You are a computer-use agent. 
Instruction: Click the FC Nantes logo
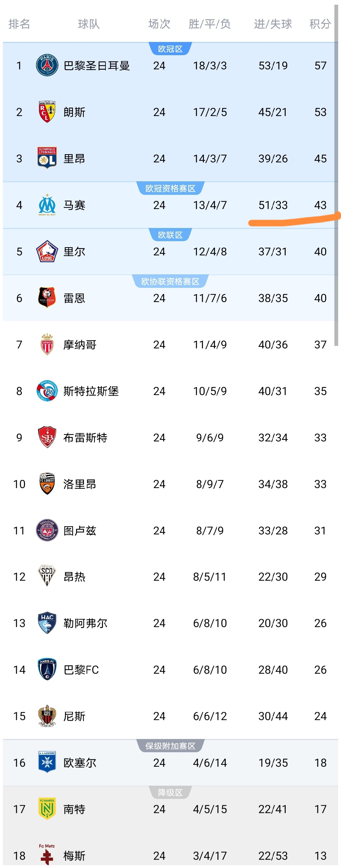[47, 809]
